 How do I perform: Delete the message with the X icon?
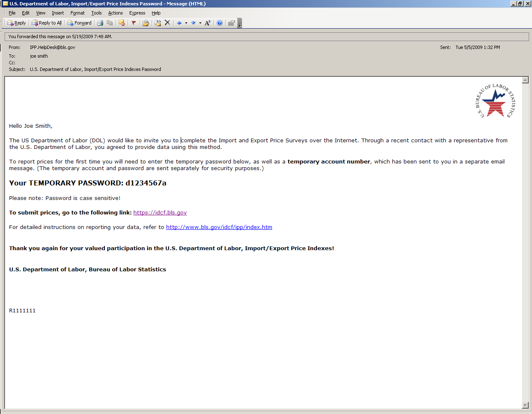click(x=167, y=23)
